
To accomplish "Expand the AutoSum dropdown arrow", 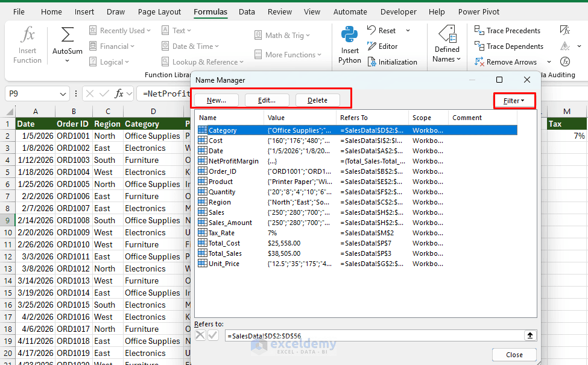I will point(67,61).
